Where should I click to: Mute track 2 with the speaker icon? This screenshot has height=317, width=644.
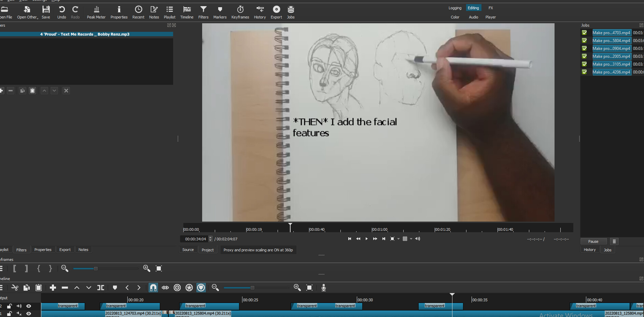(x=19, y=306)
